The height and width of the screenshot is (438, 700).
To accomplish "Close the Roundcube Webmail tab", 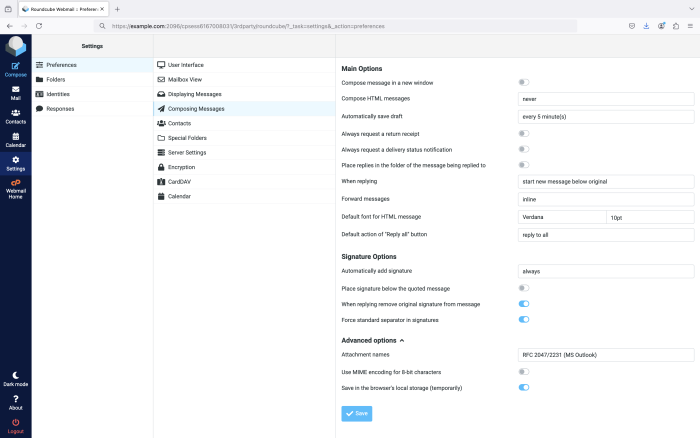I will tap(102, 9).
